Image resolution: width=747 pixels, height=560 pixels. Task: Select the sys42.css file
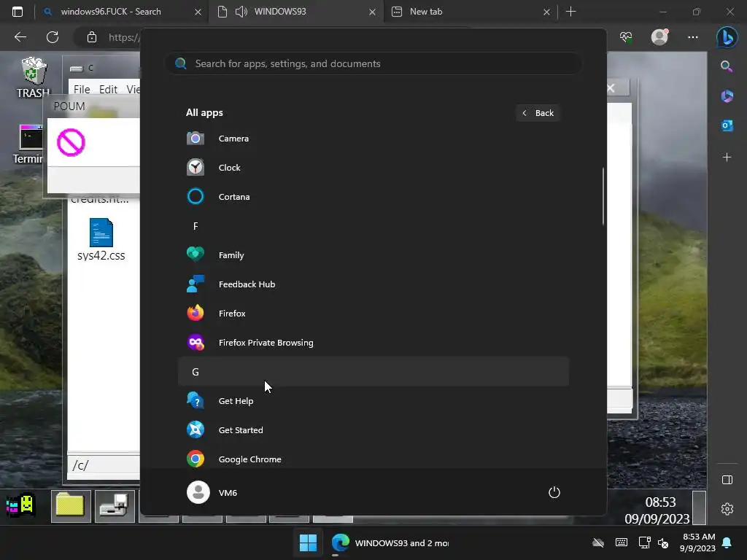[x=101, y=240]
